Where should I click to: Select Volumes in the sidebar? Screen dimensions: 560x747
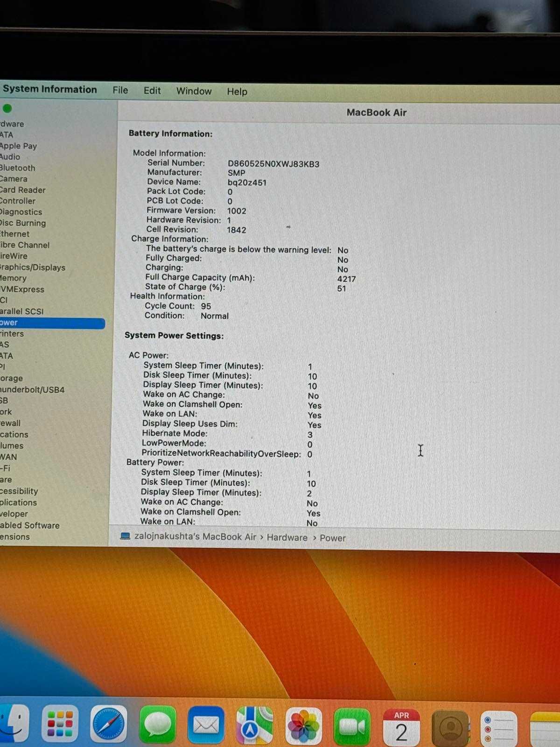pyautogui.click(x=12, y=446)
